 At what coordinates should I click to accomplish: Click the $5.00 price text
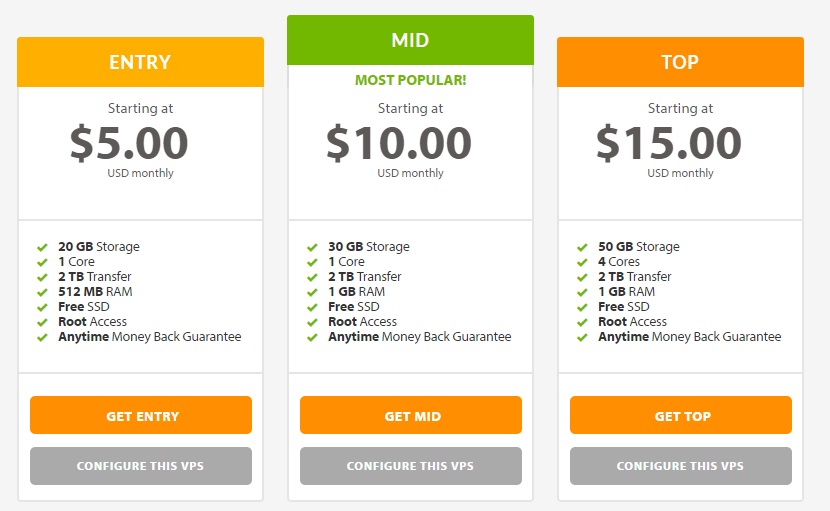129,143
